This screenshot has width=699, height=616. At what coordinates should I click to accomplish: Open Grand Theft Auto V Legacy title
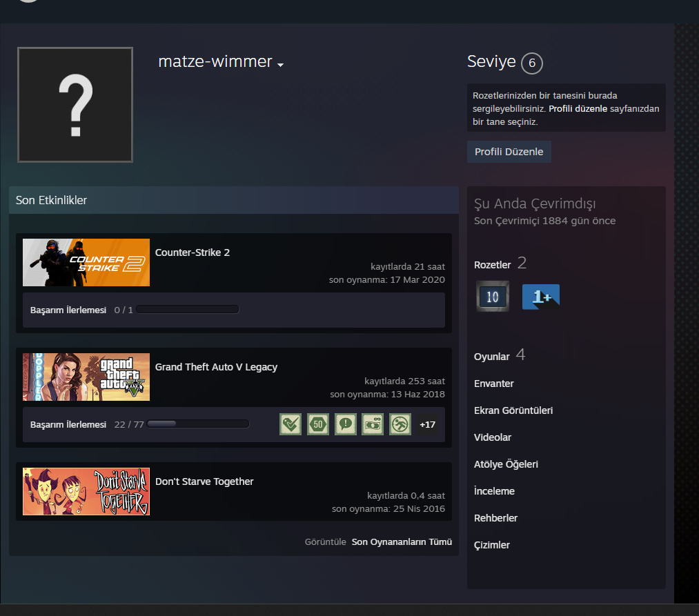coord(216,367)
